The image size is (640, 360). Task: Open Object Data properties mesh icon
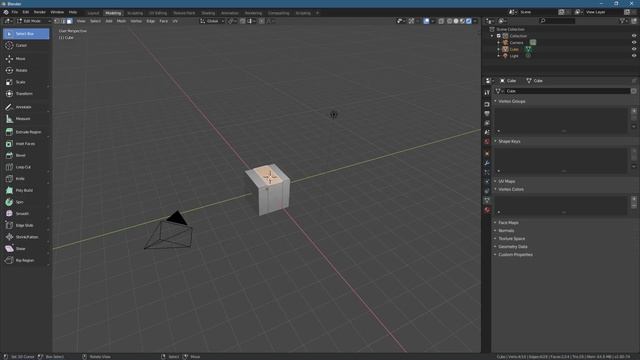click(487, 200)
